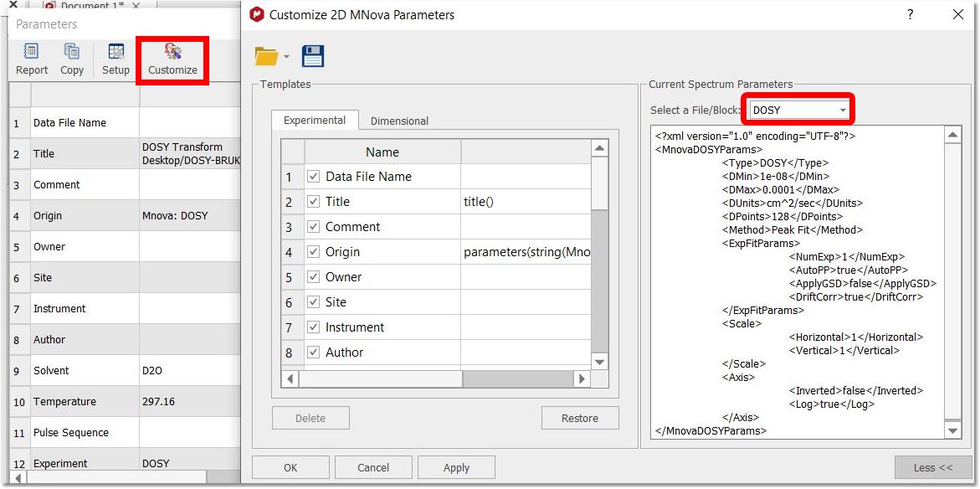This screenshot has height=489, width=980.
Task: Click the Cancel button
Action: tap(373, 467)
